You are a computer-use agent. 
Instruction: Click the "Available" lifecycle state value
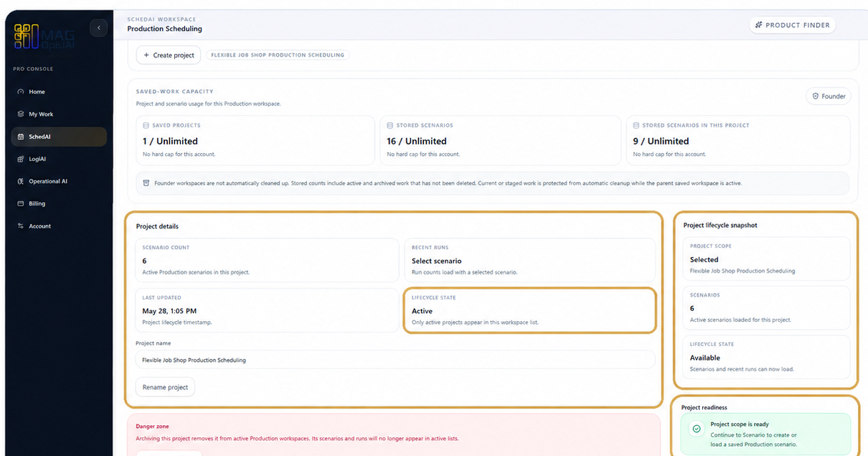click(x=705, y=358)
